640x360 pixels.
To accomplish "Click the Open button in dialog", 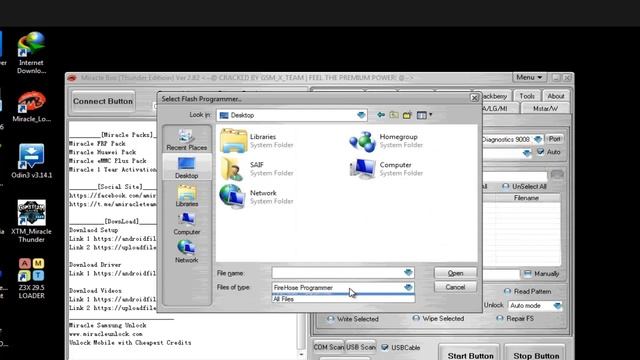I will [455, 273].
